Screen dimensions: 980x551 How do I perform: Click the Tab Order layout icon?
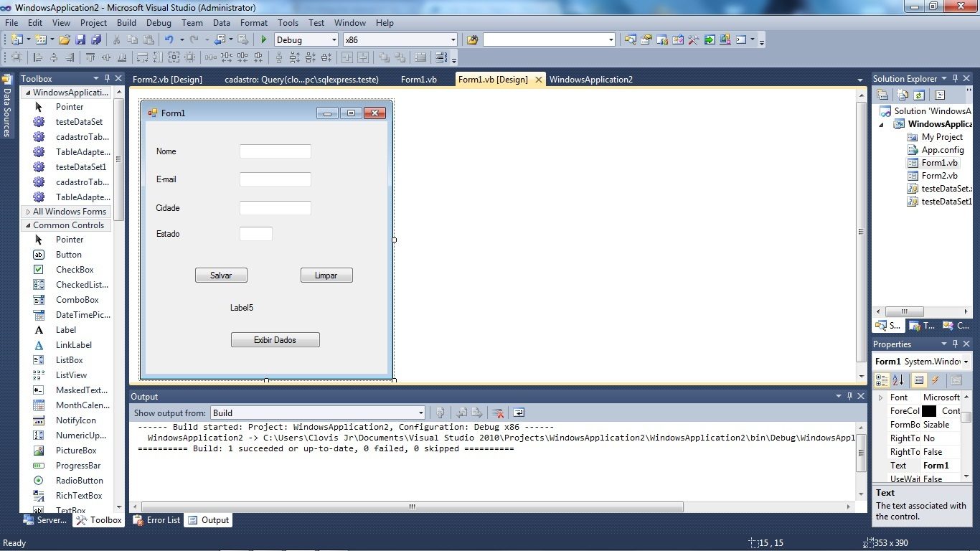440,57
